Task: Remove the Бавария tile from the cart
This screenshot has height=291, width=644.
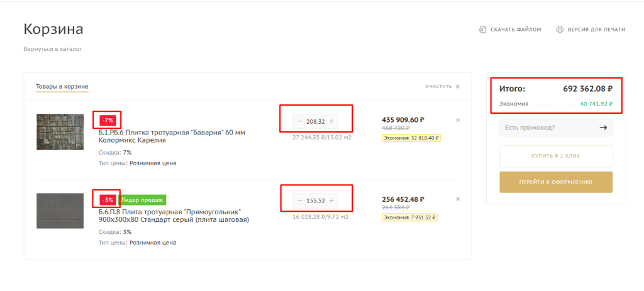Action: coord(458,120)
